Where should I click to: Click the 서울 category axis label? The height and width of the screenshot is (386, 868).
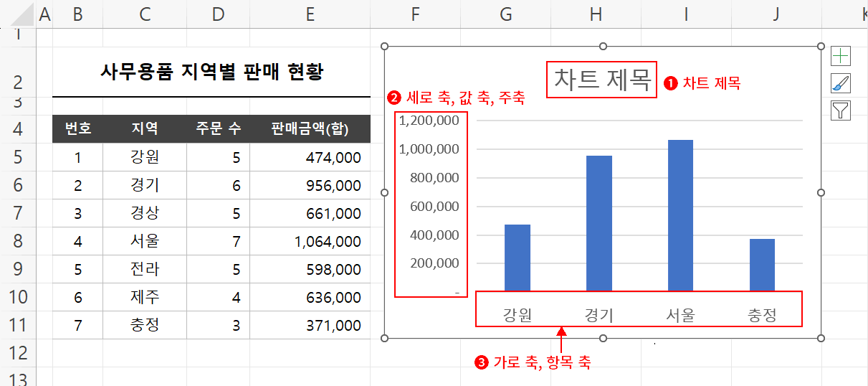click(x=680, y=314)
